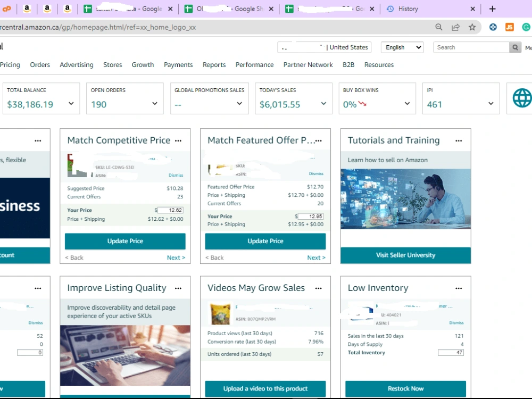Click the product thumbnail in Videos May Grow Sales
This screenshot has width=532, height=399.
click(x=221, y=314)
